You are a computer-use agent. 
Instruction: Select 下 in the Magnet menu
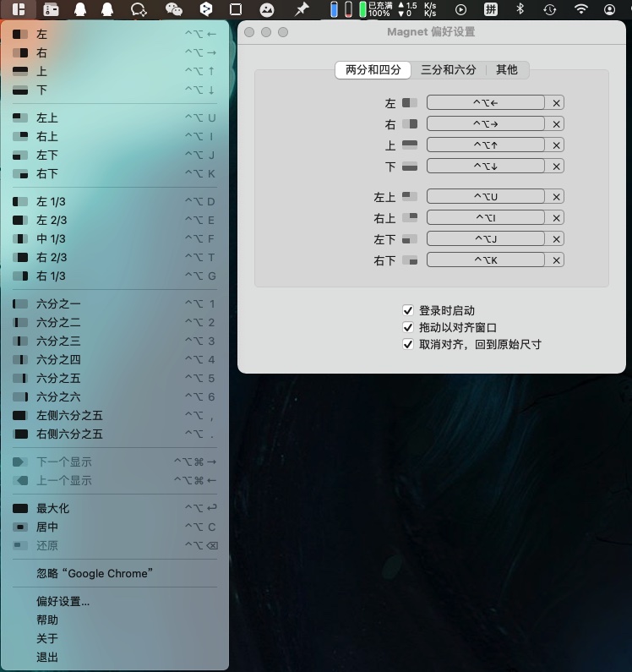[114, 90]
